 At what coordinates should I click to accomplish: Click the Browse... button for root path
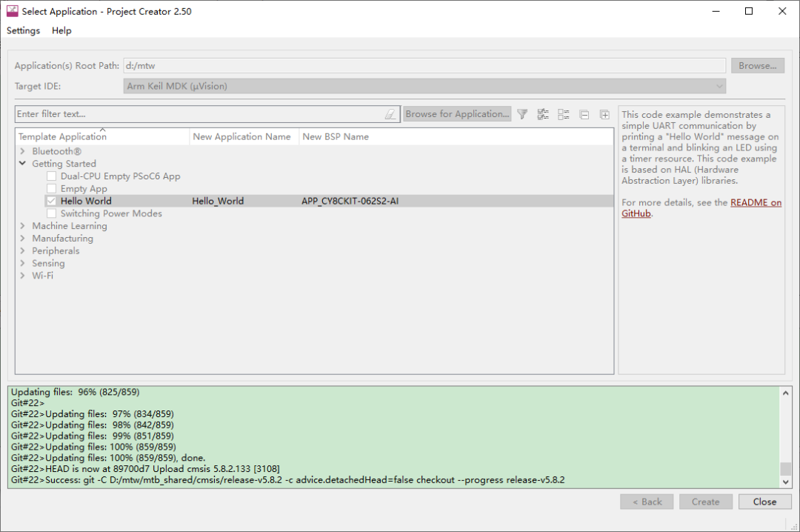point(758,66)
